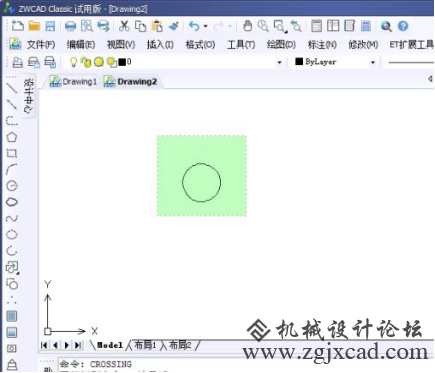The height and width of the screenshot is (373, 435).
Task: Open the Layer Properties Manager icon
Action: tap(17, 62)
